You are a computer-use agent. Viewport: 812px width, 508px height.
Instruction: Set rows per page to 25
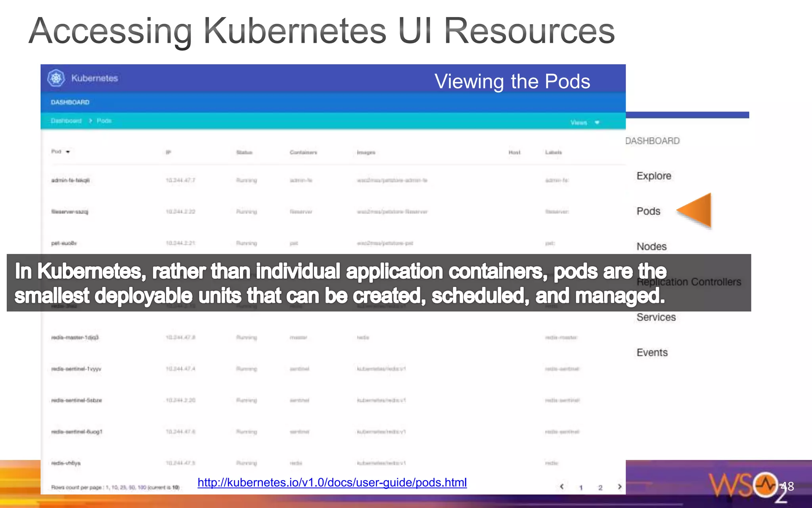123,487
